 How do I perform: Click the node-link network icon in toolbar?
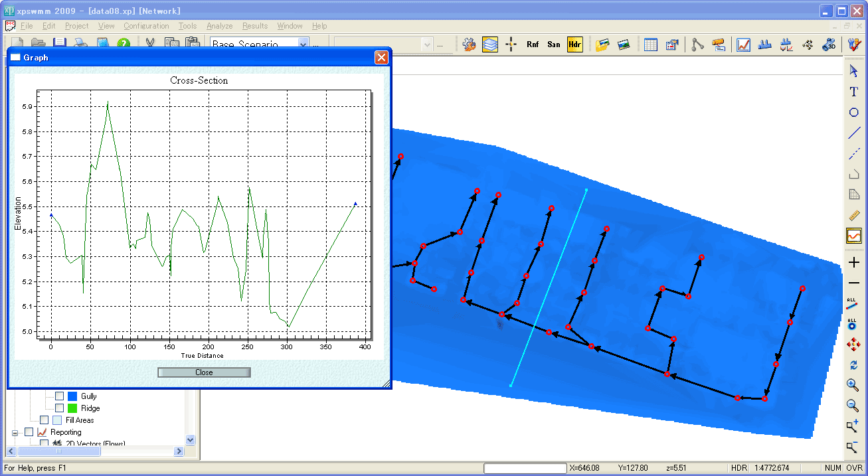tap(697, 44)
